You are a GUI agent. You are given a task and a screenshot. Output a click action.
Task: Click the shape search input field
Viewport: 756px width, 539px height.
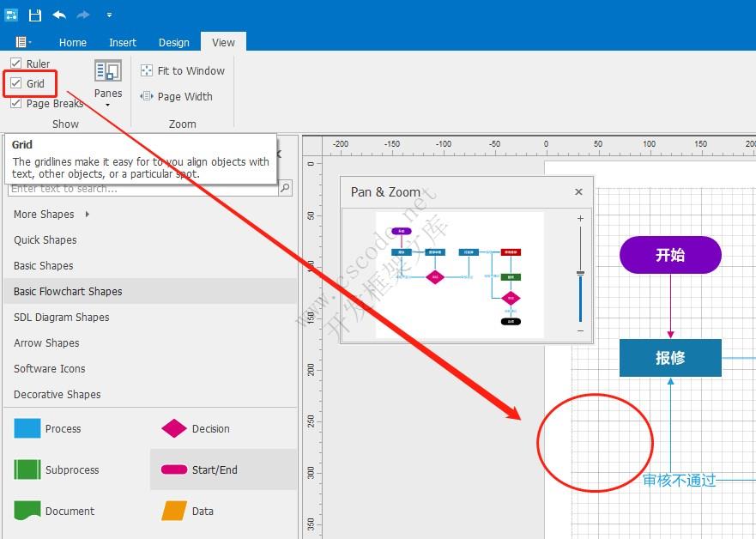[x=137, y=188]
